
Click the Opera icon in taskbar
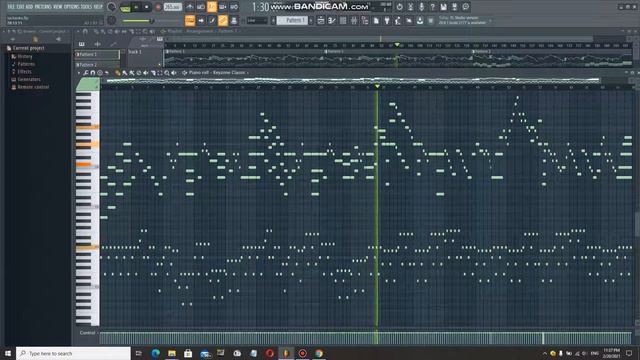(x=270, y=353)
